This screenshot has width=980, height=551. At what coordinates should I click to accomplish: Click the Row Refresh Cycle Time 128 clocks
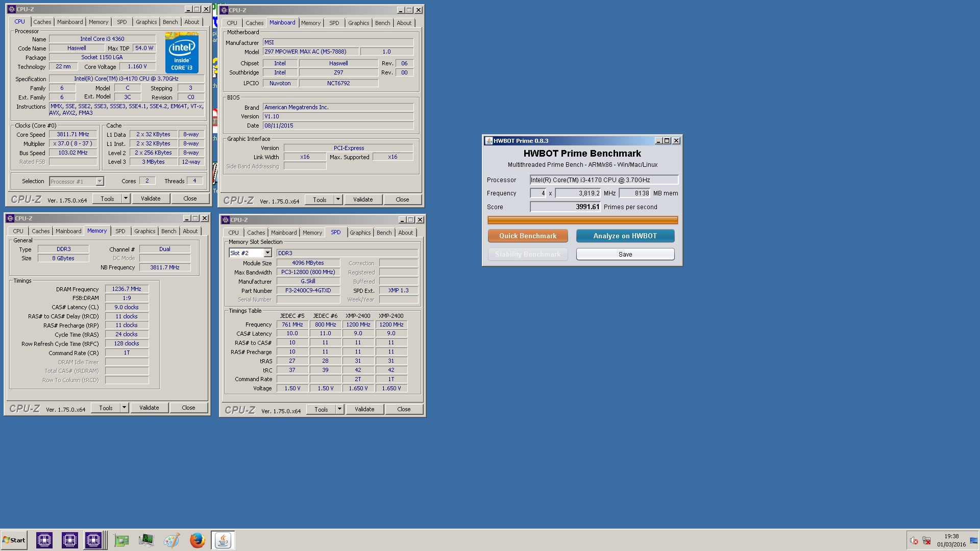[x=127, y=343]
